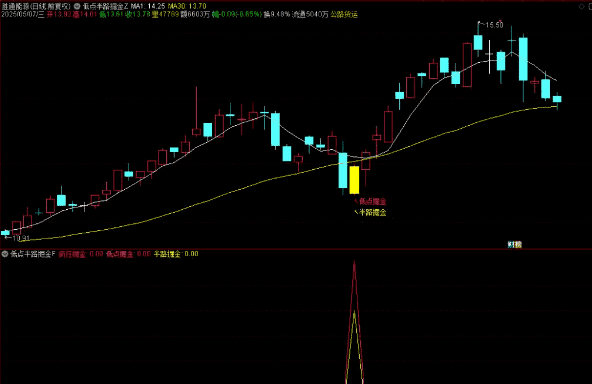This screenshot has width=592, height=384.
Task: Open the sub-chart indicator settings icon
Action: [x=5, y=254]
